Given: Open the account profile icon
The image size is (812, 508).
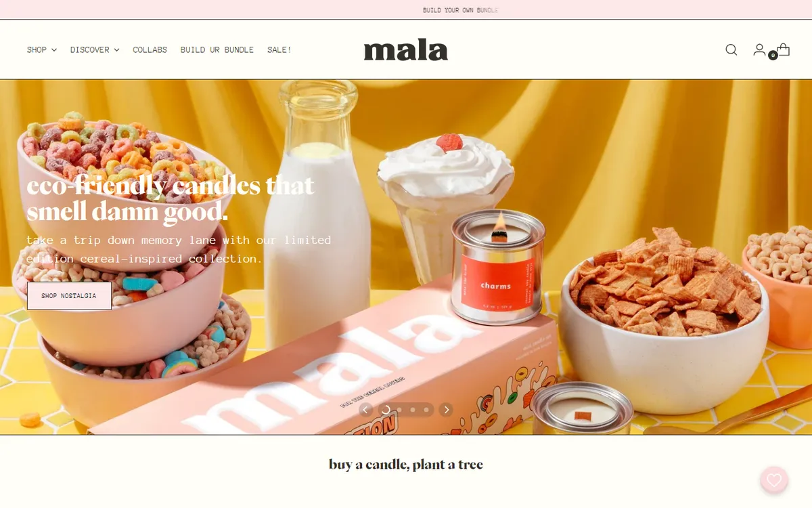Looking at the screenshot, I should pyautogui.click(x=759, y=49).
